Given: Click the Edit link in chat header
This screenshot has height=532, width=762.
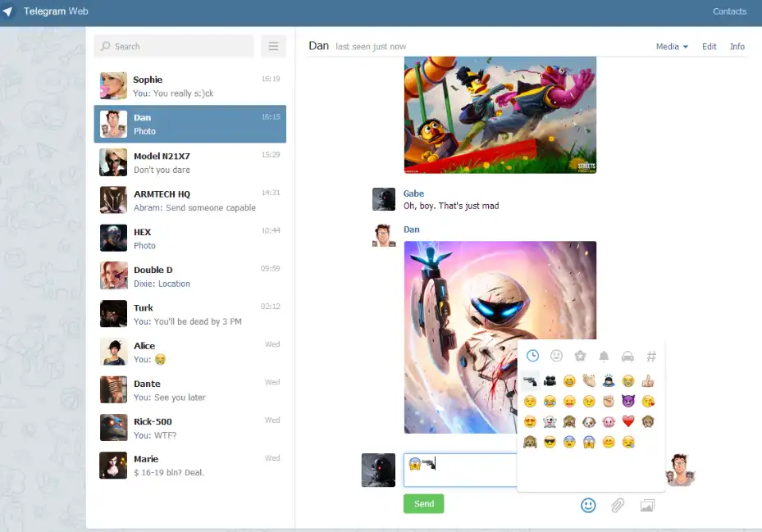Looking at the screenshot, I should point(709,46).
